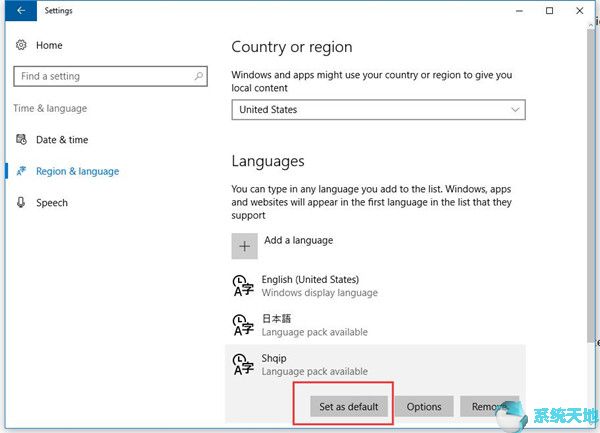
Task: Open the Speech settings page
Action: (x=52, y=202)
